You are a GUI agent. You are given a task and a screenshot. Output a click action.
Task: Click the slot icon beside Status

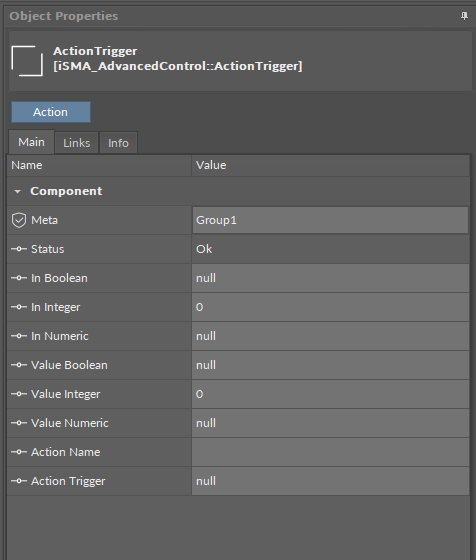[x=19, y=249]
